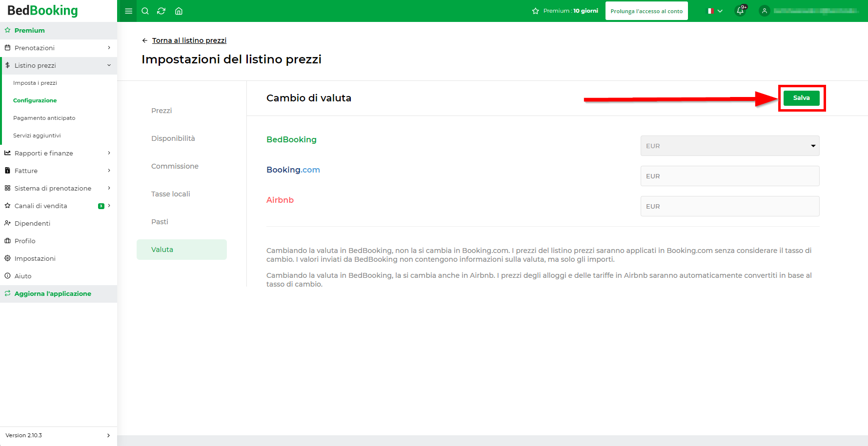Click the back arrow before Torna al listino

click(x=145, y=40)
